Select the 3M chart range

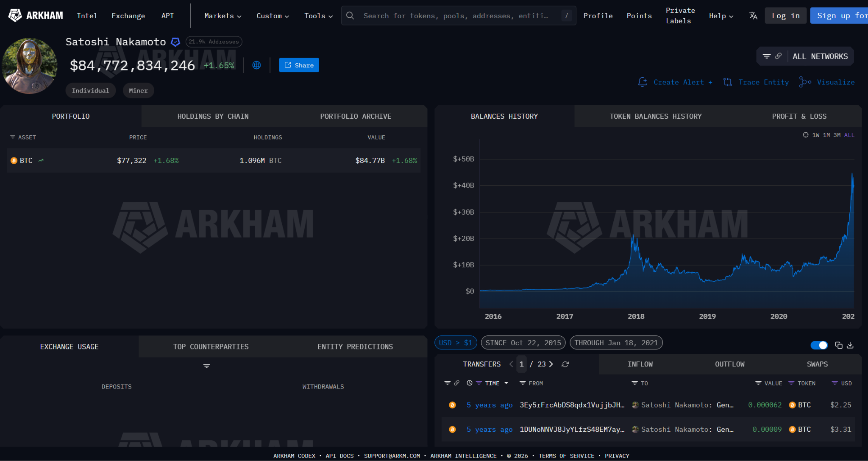(x=837, y=135)
